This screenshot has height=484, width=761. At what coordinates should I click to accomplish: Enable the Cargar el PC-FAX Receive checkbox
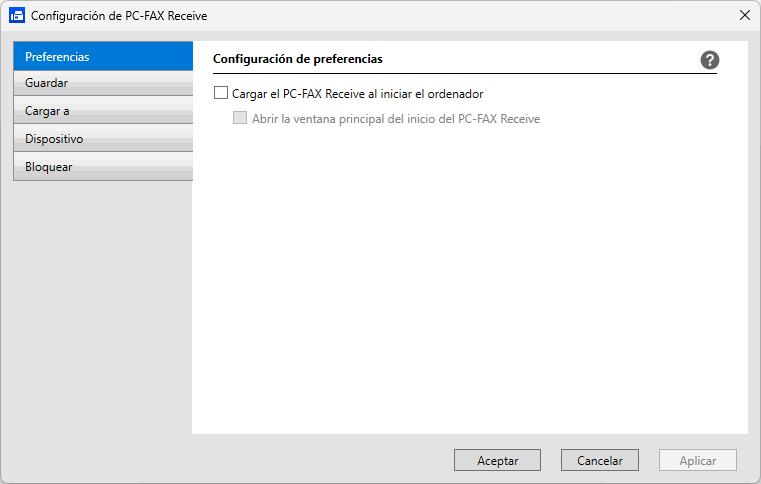[x=221, y=94]
